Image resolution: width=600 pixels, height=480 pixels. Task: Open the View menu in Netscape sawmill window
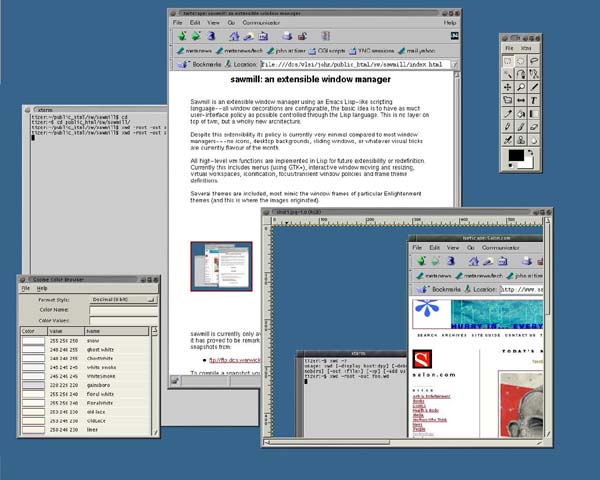pyautogui.click(x=213, y=23)
